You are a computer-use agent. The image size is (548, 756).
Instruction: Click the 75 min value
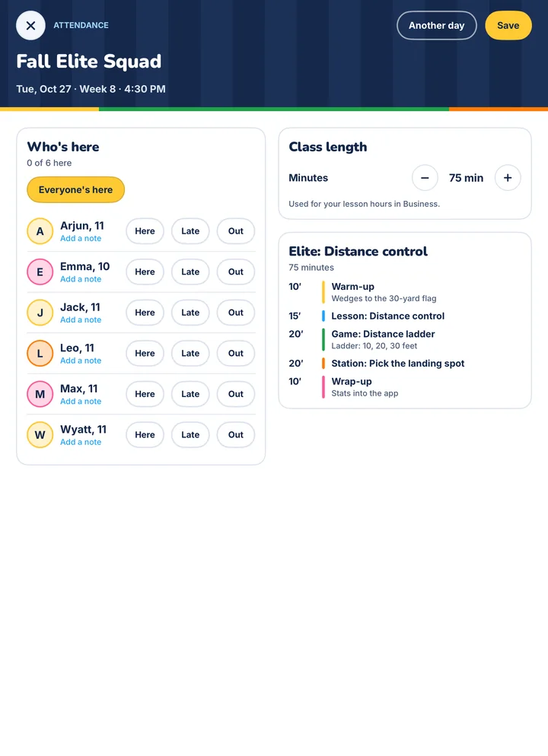pos(466,178)
